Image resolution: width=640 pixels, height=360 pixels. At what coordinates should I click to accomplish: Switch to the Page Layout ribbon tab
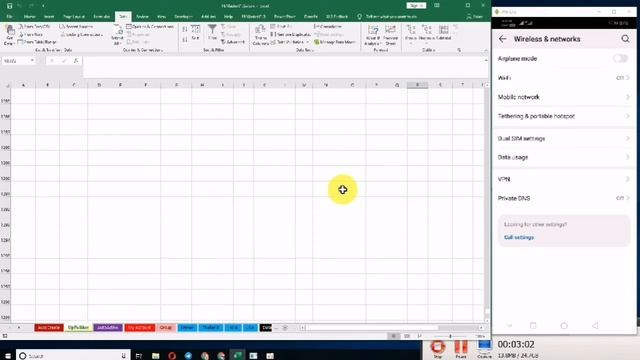pyautogui.click(x=74, y=17)
